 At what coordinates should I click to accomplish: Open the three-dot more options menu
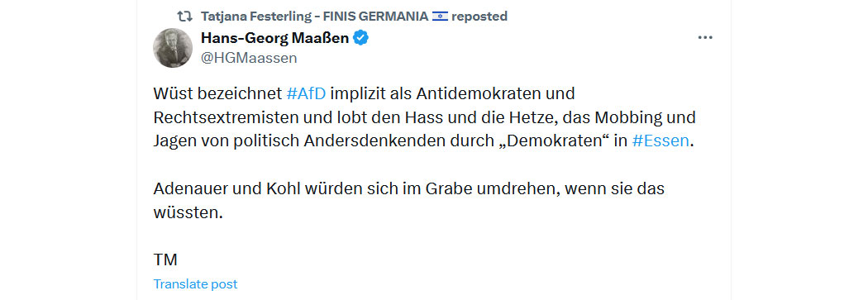pyautogui.click(x=704, y=38)
